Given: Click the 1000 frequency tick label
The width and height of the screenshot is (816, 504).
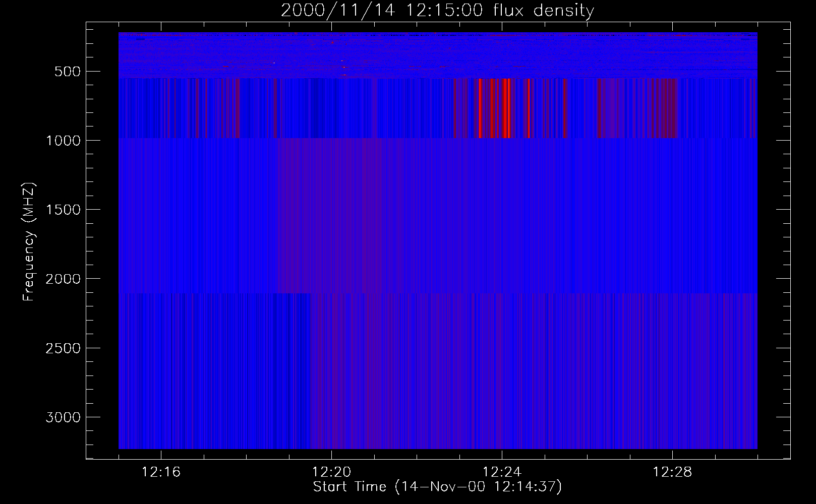Looking at the screenshot, I should [x=63, y=141].
